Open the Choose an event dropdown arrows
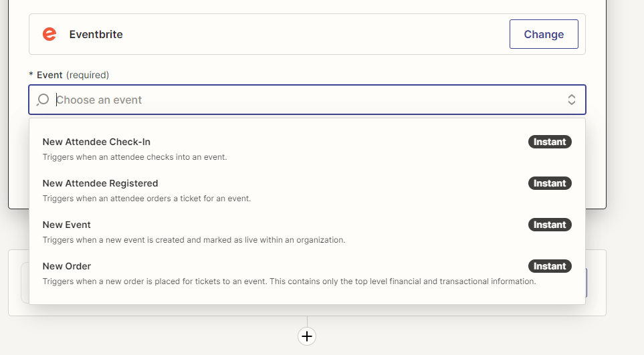 [x=571, y=100]
